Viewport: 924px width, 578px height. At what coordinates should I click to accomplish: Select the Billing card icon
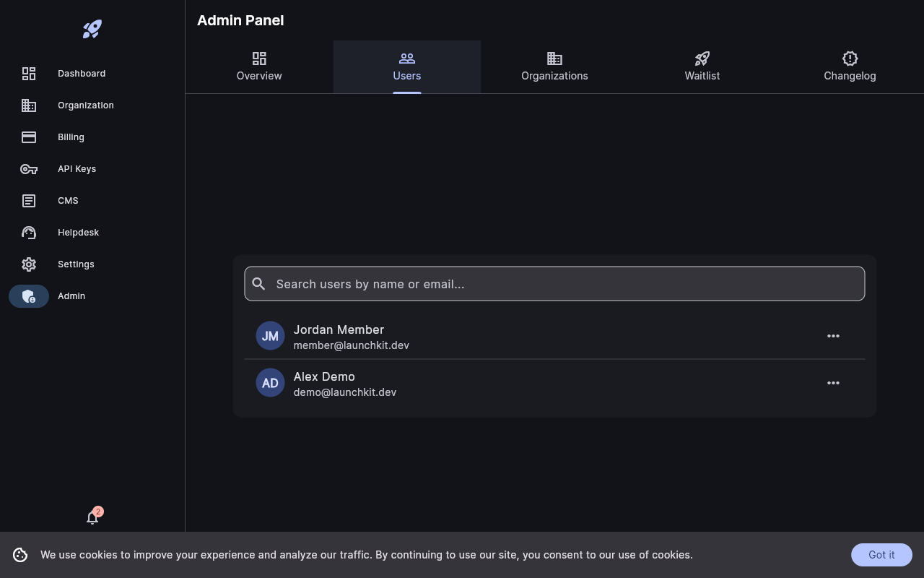pos(29,137)
